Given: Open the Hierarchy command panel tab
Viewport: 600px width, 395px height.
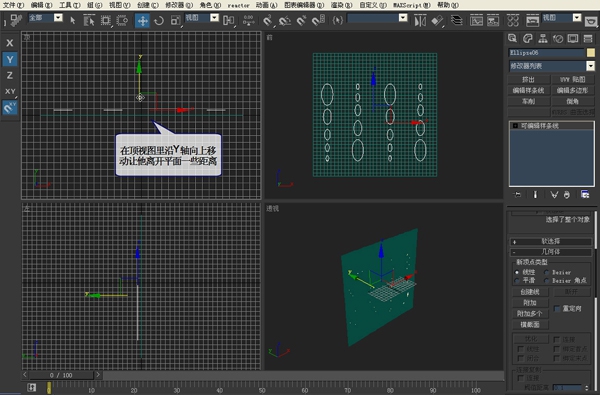Looking at the screenshot, I should [543, 38].
